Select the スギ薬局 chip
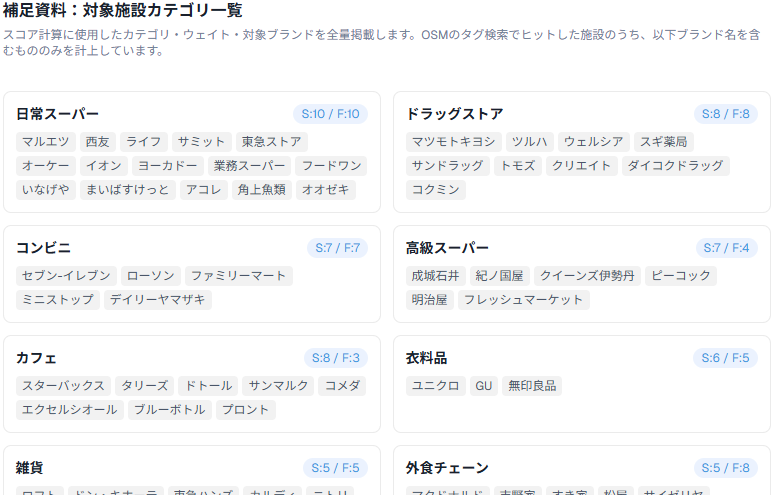The width and height of the screenshot is (776, 495). (664, 142)
